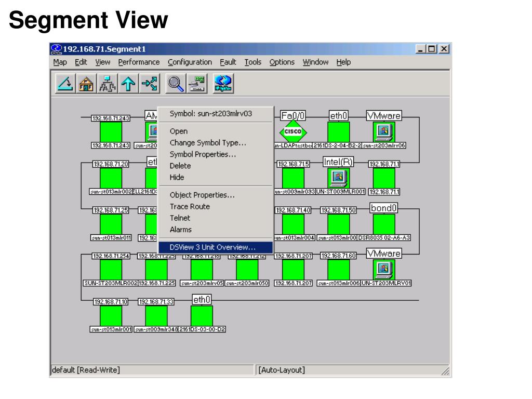This screenshot has height=399, width=532.
Task: Open the Fault menu
Action: click(x=228, y=62)
